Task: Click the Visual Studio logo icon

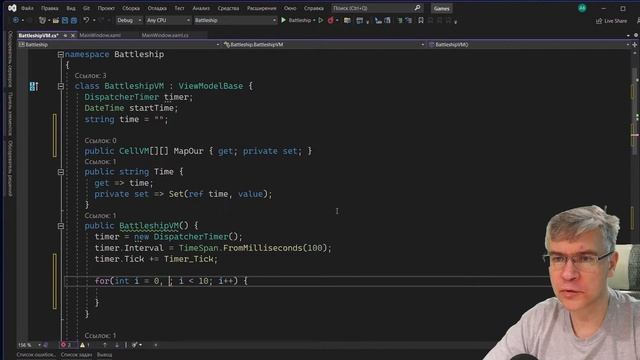Action: click(12, 8)
